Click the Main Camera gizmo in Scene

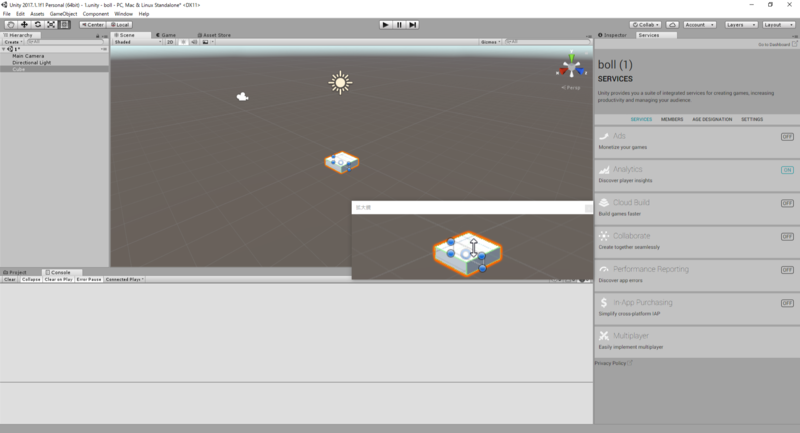(242, 96)
